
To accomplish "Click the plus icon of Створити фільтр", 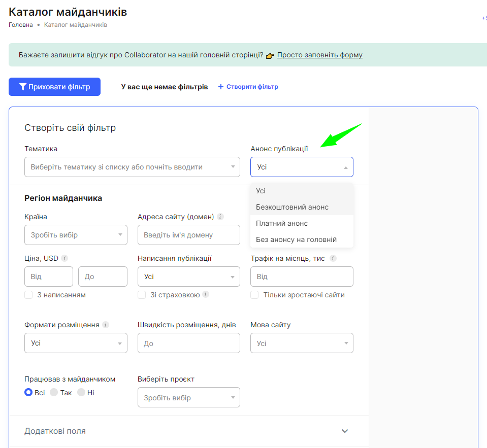I will [x=221, y=87].
